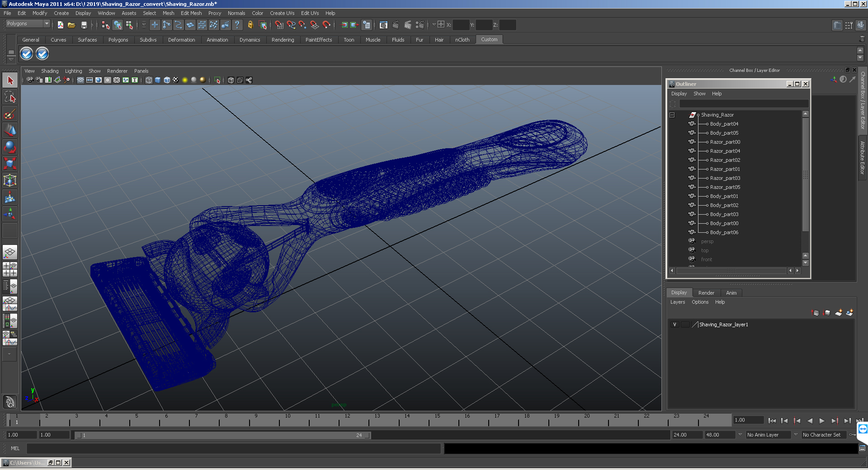Image resolution: width=868 pixels, height=470 pixels.
Task: Activate the Rotate tool sphere icon
Action: pyautogui.click(x=10, y=147)
